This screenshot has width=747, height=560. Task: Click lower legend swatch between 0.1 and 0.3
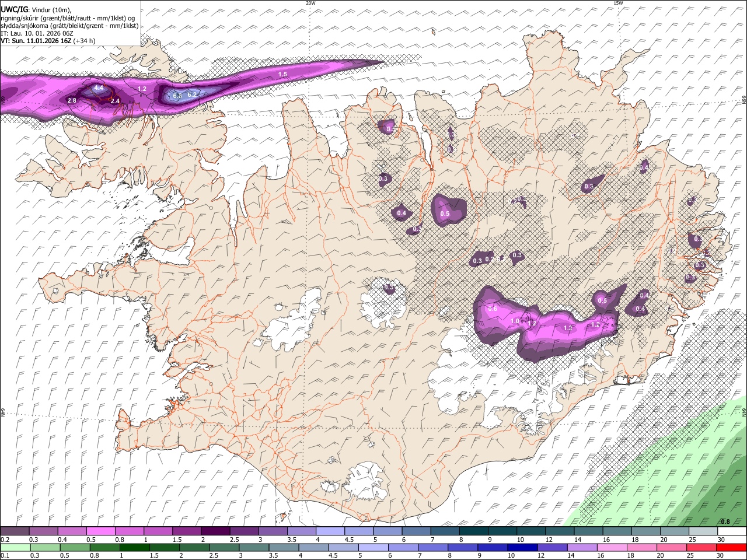pyautogui.click(x=15, y=547)
